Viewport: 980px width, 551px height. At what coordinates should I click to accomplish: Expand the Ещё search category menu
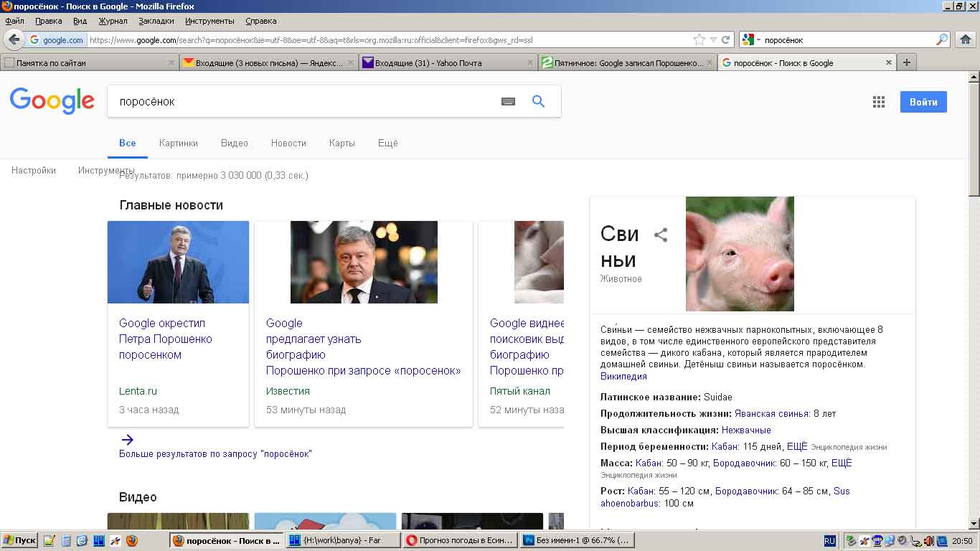(387, 143)
